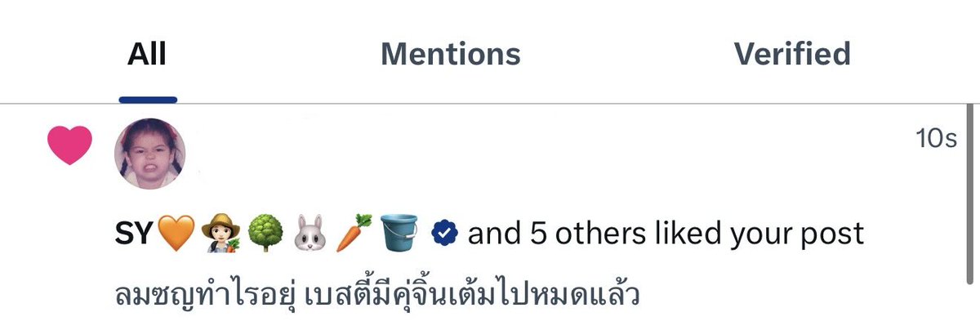This screenshot has width=980, height=330.
Task: Click the green tree emoji
Action: point(264,233)
